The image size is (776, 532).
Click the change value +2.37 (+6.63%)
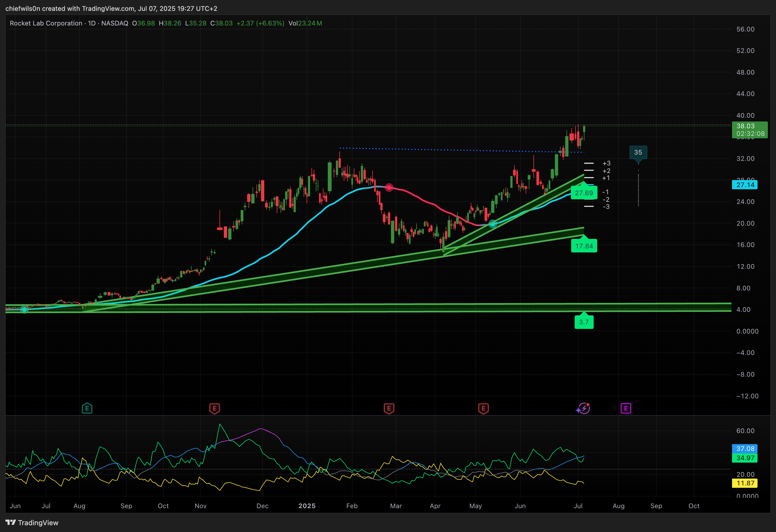(x=260, y=23)
